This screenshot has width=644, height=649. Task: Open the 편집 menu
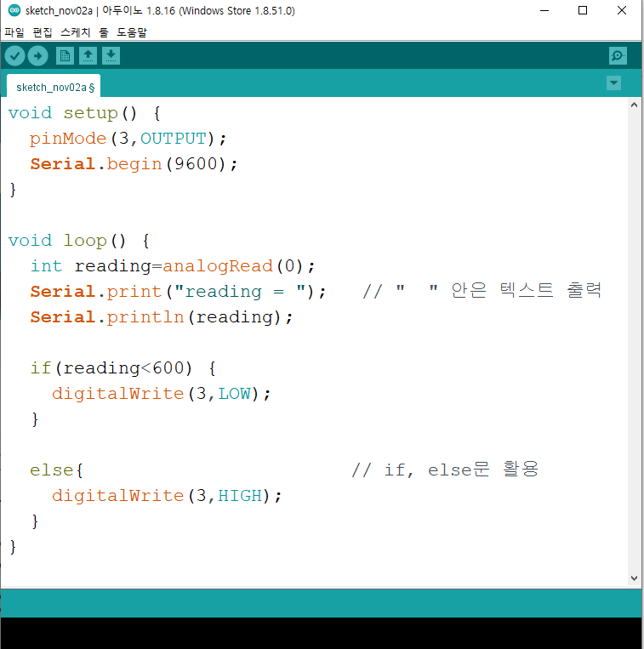point(43,32)
